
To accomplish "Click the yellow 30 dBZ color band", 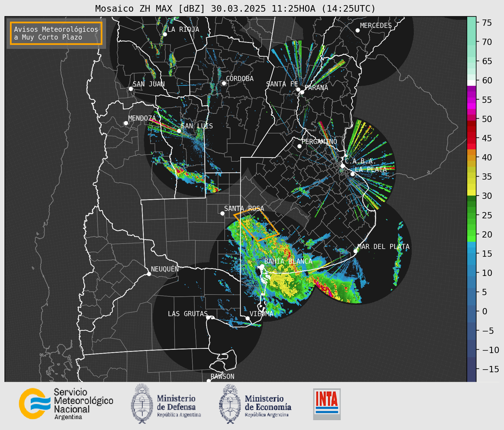I will pyautogui.click(x=471, y=193).
